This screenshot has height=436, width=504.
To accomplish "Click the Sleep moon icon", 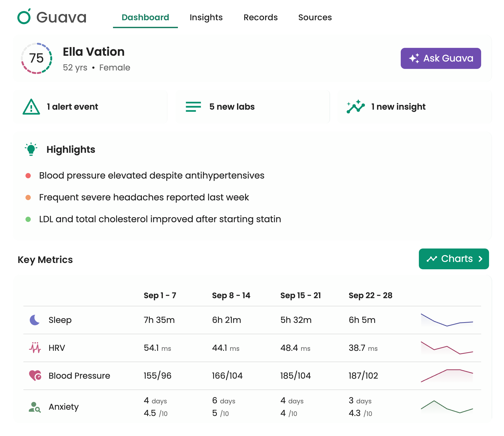I will pos(35,320).
